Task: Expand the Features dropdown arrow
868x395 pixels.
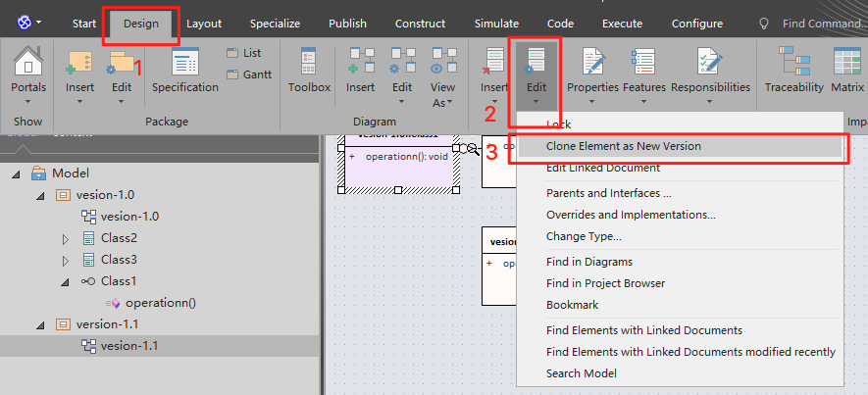Action: (643, 102)
